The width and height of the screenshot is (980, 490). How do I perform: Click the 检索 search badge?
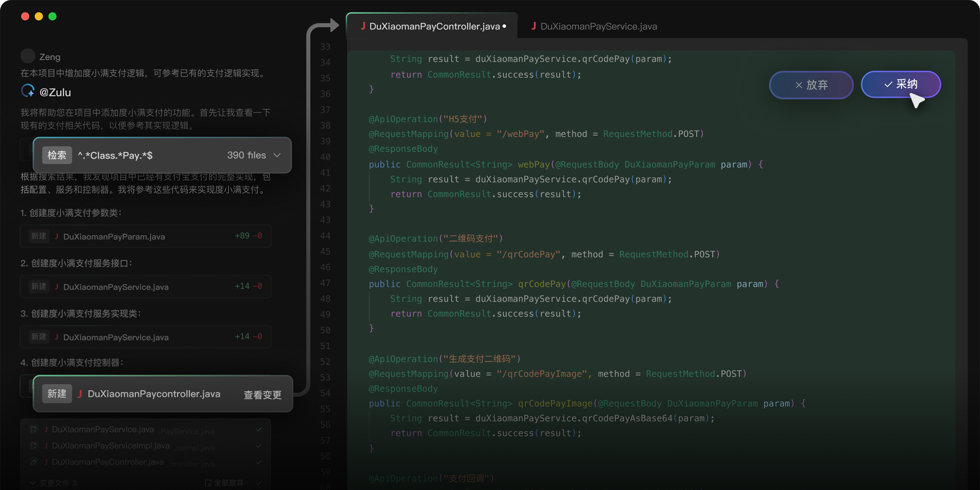(57, 155)
